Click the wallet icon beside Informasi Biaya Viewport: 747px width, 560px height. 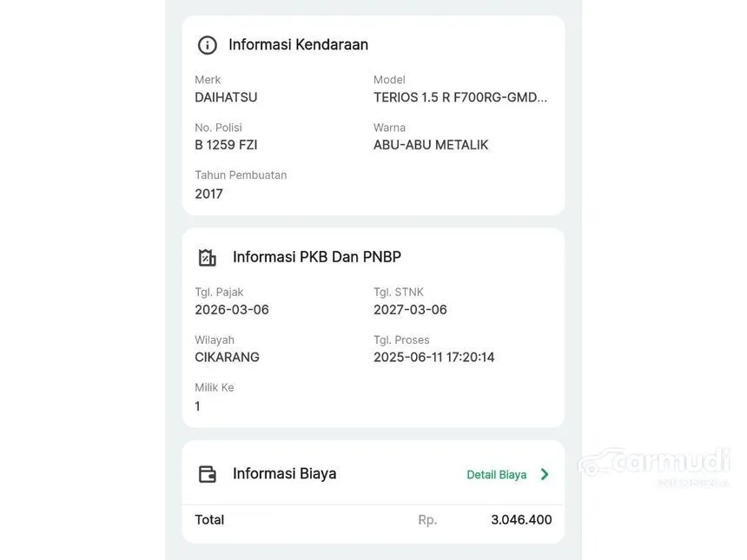pyautogui.click(x=208, y=474)
